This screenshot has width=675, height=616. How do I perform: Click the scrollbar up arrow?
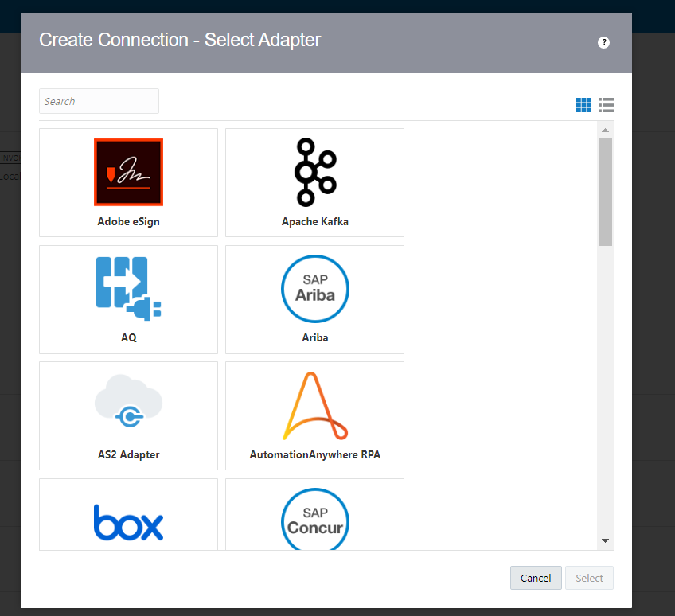605,130
